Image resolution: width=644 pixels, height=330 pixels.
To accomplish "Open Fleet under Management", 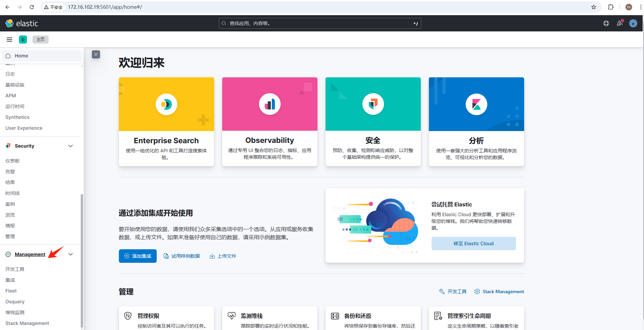I will click(x=11, y=291).
